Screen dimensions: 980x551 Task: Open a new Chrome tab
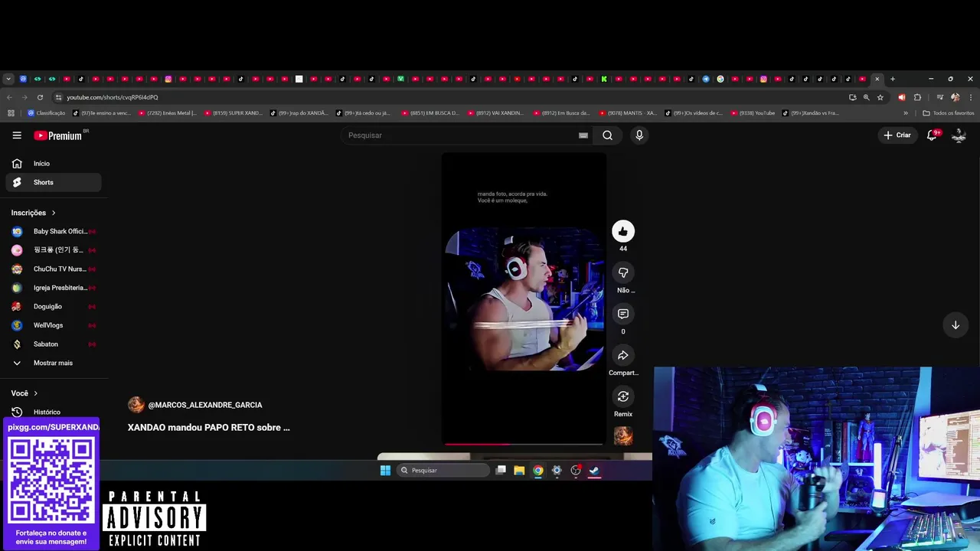(892, 79)
